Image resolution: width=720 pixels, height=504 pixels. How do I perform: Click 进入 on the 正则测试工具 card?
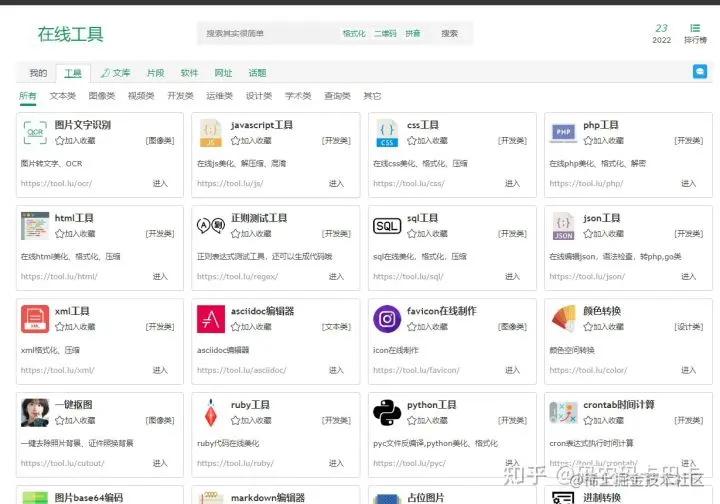point(336,277)
